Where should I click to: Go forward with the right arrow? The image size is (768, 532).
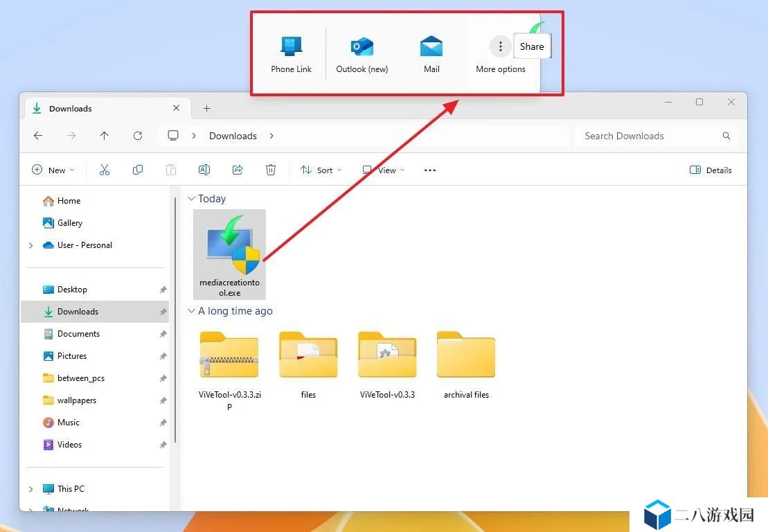[71, 136]
